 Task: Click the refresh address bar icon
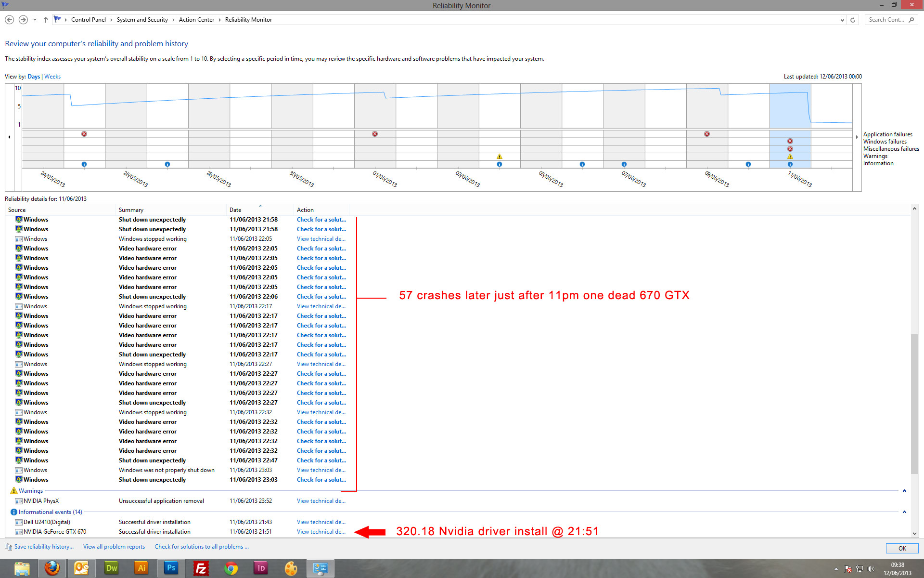pos(853,20)
